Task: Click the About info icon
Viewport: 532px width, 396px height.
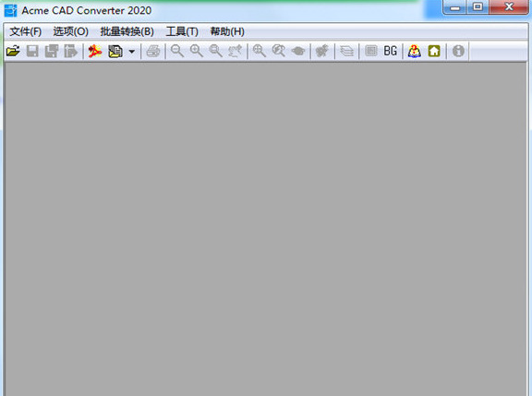Action: tap(458, 51)
